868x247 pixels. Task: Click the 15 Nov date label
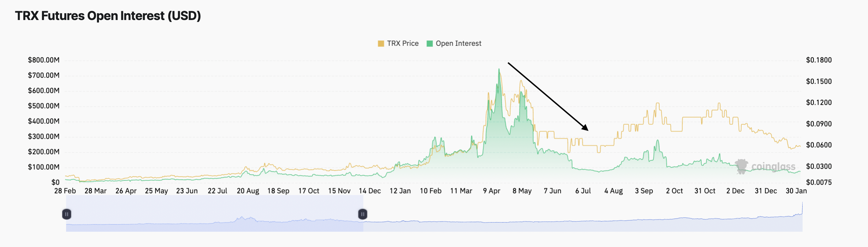click(339, 191)
